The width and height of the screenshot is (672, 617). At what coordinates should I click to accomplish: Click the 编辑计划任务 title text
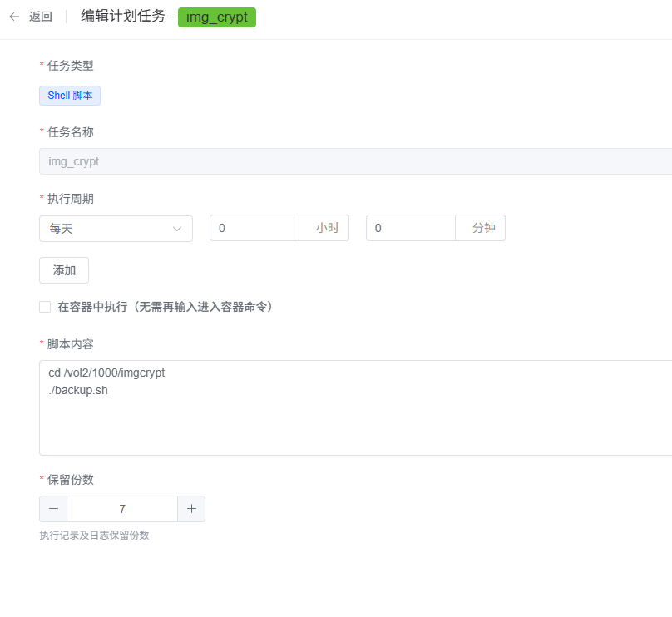point(123,17)
